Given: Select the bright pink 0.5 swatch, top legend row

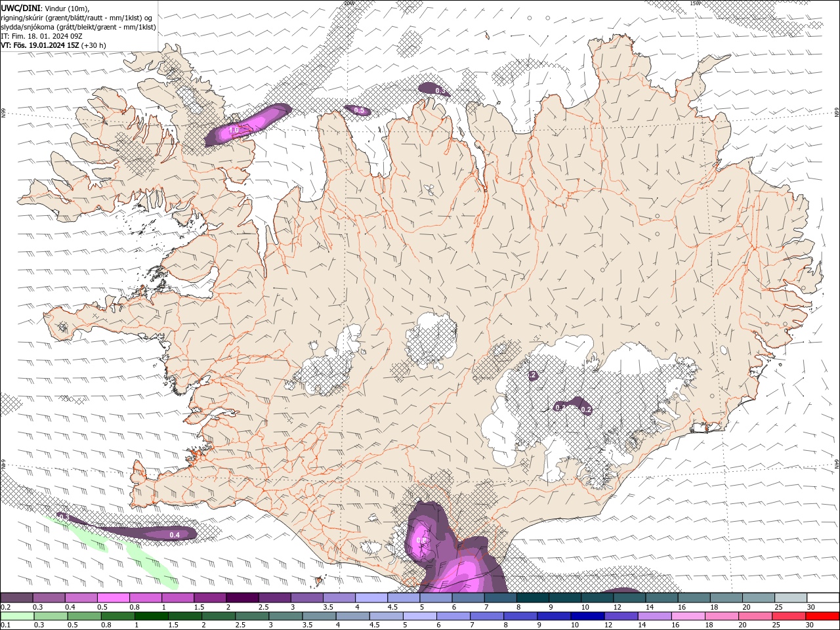Looking at the screenshot, I should click(113, 598).
